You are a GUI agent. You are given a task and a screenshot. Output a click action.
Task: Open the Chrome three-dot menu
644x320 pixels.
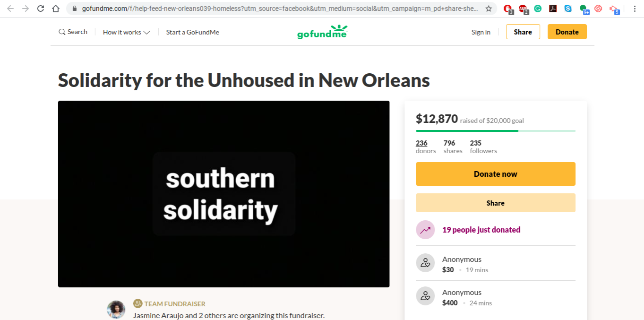[635, 9]
